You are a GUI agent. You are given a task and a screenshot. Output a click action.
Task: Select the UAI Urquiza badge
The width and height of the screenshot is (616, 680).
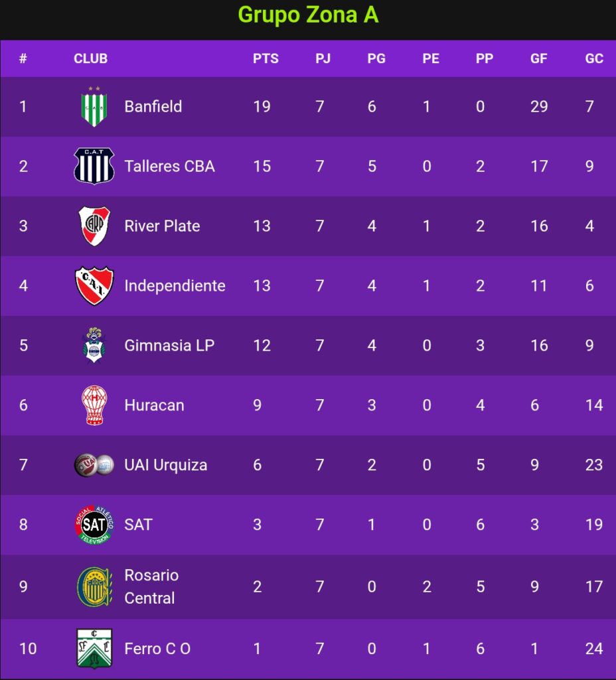[94, 465]
